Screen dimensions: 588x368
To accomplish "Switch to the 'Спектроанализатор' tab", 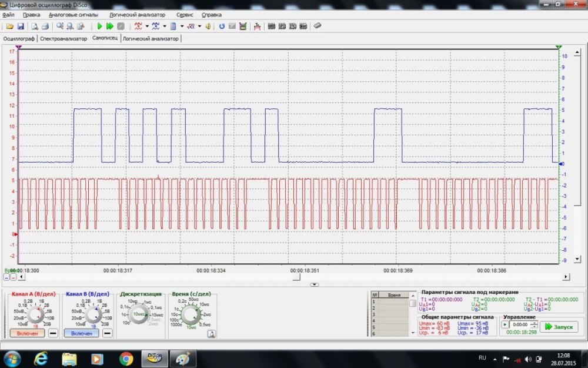I will [x=64, y=38].
